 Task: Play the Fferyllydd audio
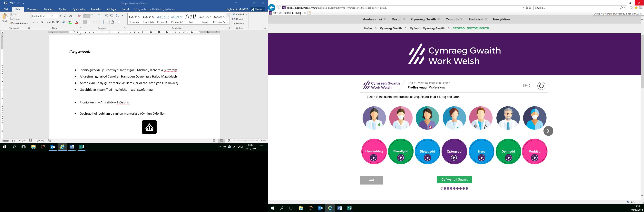point(401,158)
